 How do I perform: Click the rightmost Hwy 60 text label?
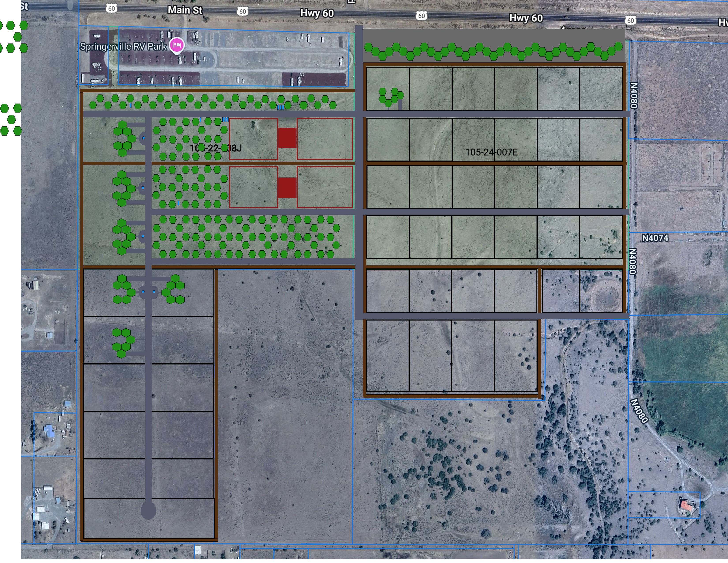(526, 18)
